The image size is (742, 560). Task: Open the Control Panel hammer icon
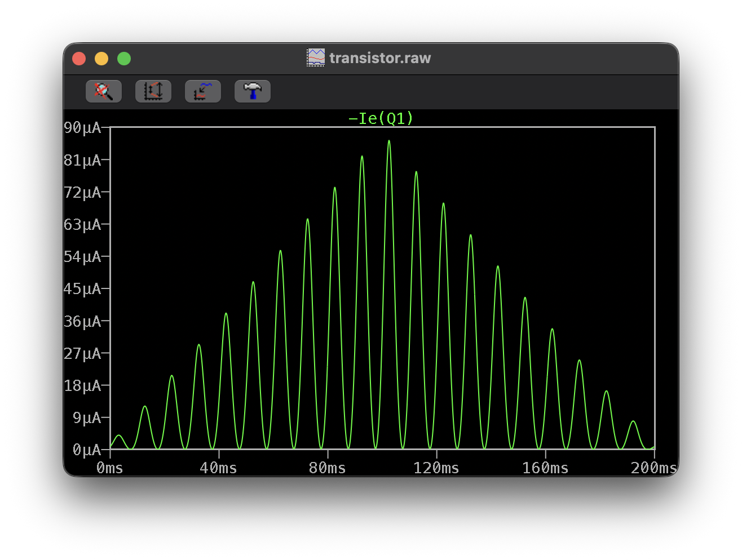(253, 91)
